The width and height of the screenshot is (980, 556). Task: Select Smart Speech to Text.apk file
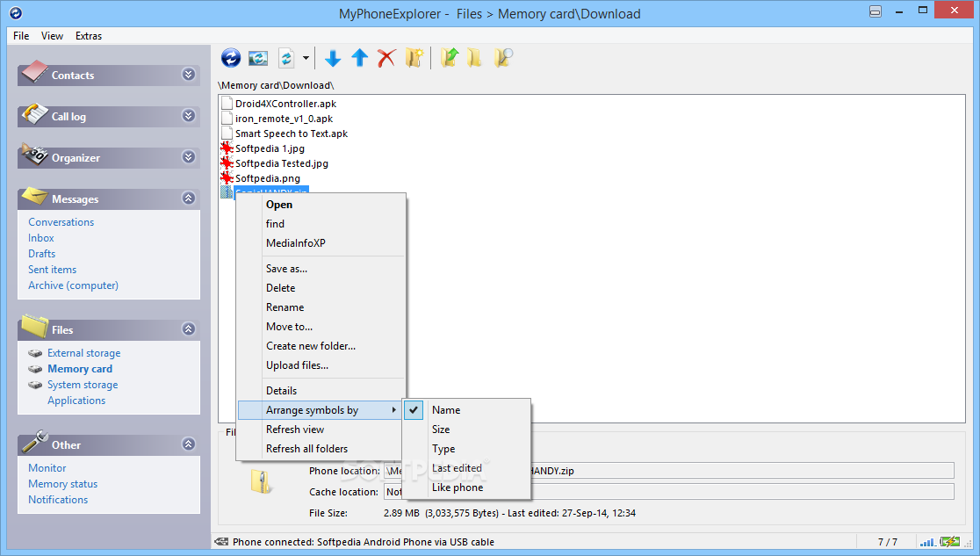coord(292,134)
